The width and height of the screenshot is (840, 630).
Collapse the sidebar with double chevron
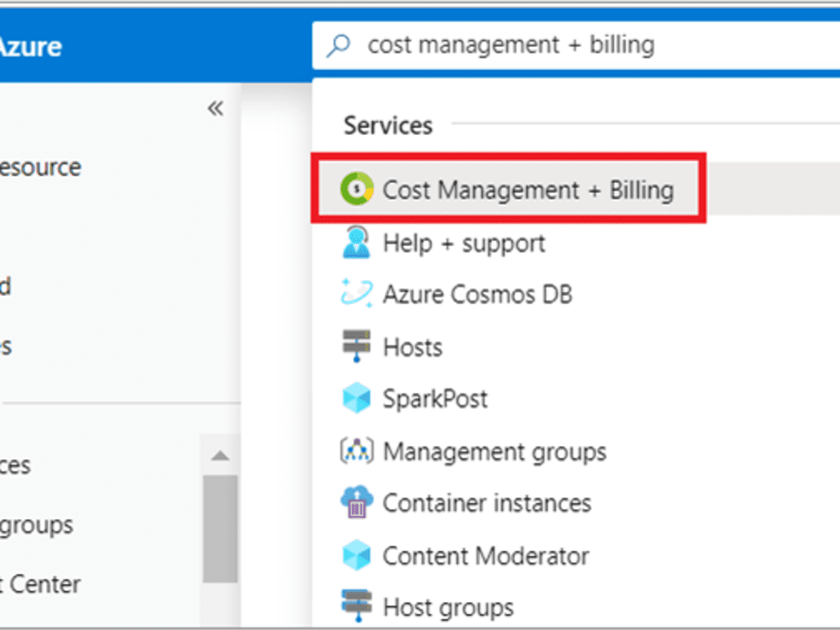[x=216, y=108]
